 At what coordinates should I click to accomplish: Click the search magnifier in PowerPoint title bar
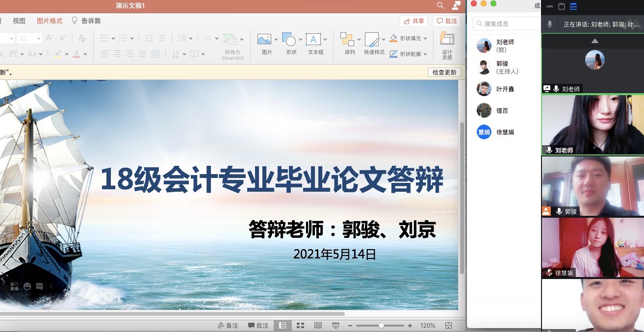[440, 5]
